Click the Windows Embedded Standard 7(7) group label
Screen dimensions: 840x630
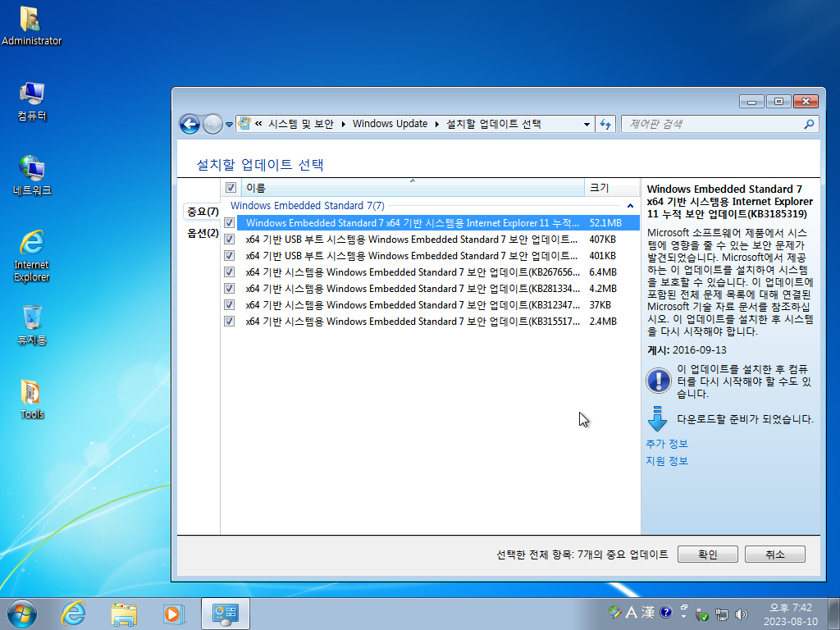click(x=308, y=206)
